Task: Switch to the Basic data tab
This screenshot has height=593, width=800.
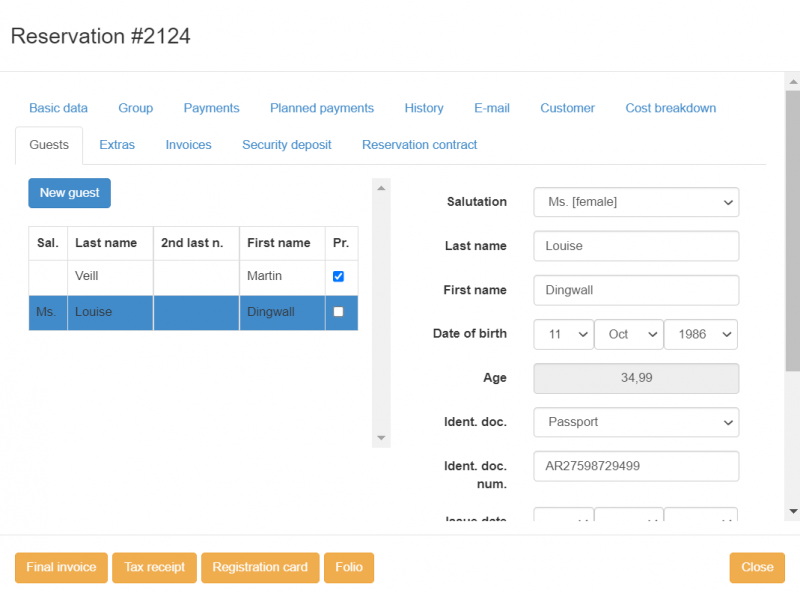Action: 58,108
